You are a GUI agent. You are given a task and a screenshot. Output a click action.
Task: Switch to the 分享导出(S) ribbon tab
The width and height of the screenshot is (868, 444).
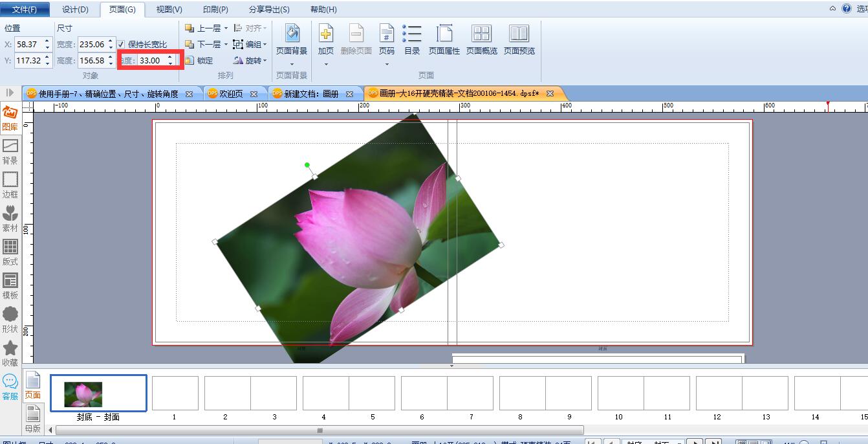[x=269, y=10]
